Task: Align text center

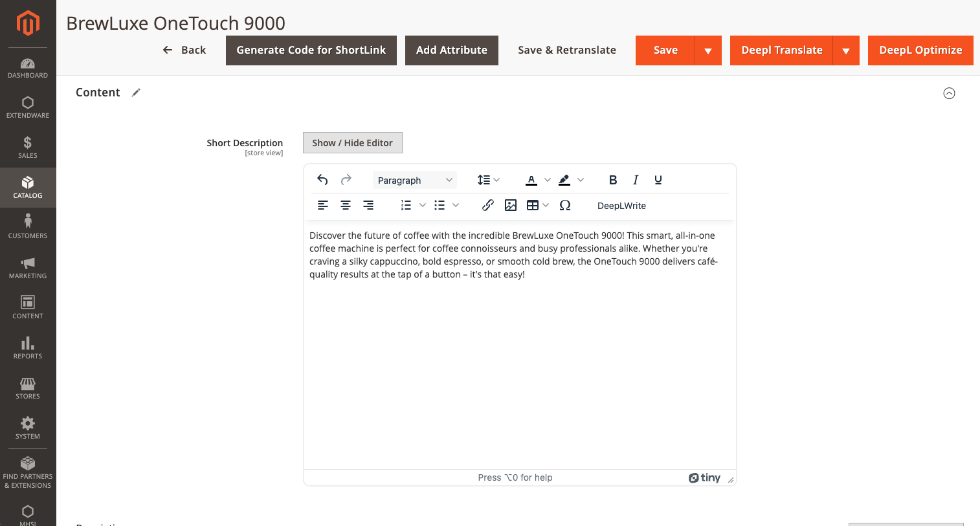Action: tap(346, 205)
